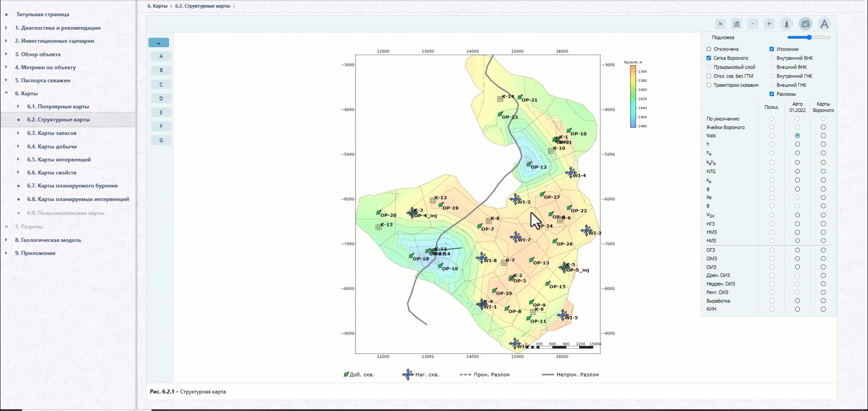This screenshot has width=868, height=411.
Task: Click the letter A text labels icon
Action: (825, 24)
